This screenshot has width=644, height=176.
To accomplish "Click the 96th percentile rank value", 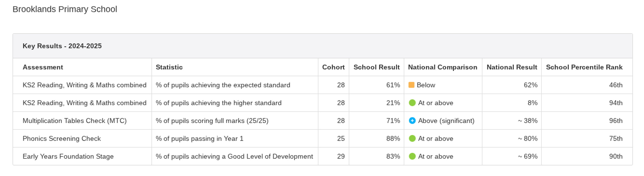I will pyautogui.click(x=616, y=121).
